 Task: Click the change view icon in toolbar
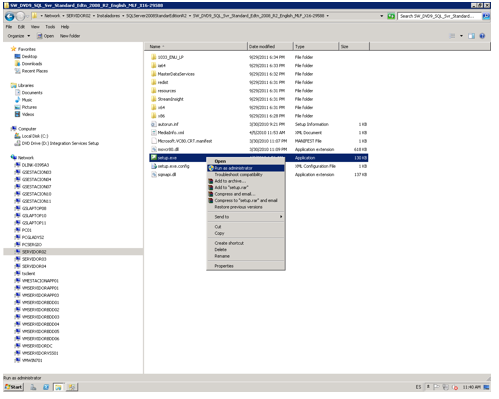[x=452, y=36]
